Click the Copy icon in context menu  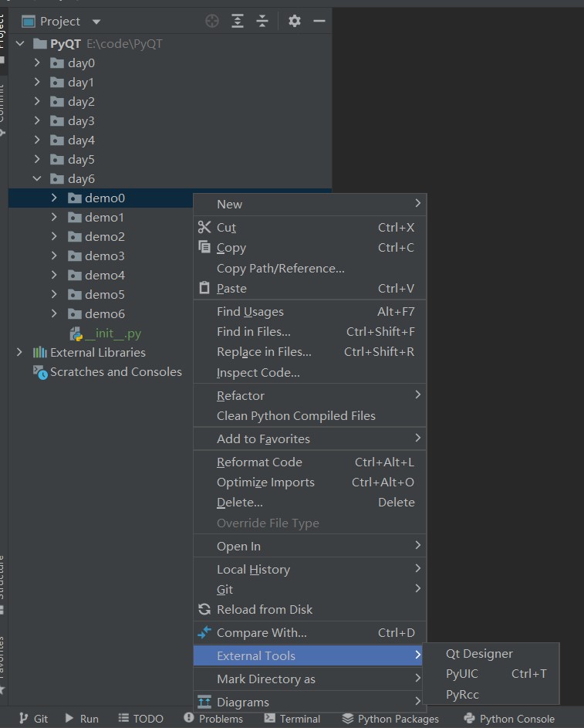(204, 246)
